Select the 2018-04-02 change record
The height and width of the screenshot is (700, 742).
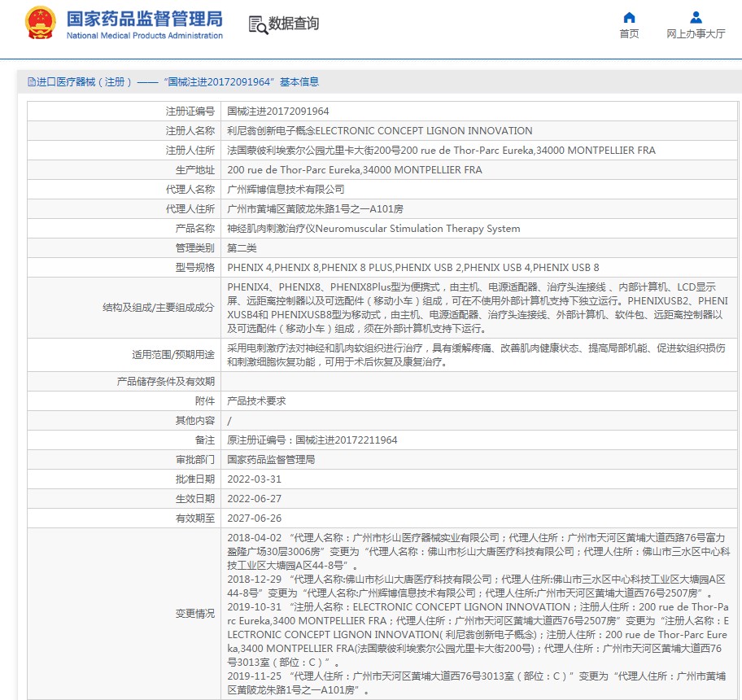point(478,551)
